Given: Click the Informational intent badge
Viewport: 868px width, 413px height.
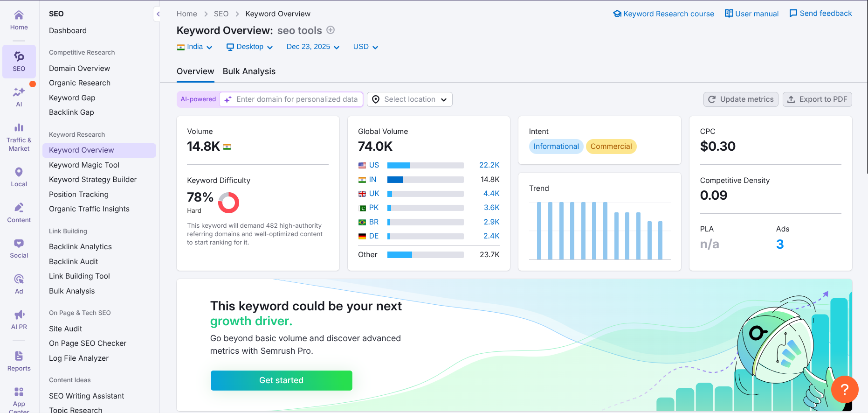Looking at the screenshot, I should point(556,147).
